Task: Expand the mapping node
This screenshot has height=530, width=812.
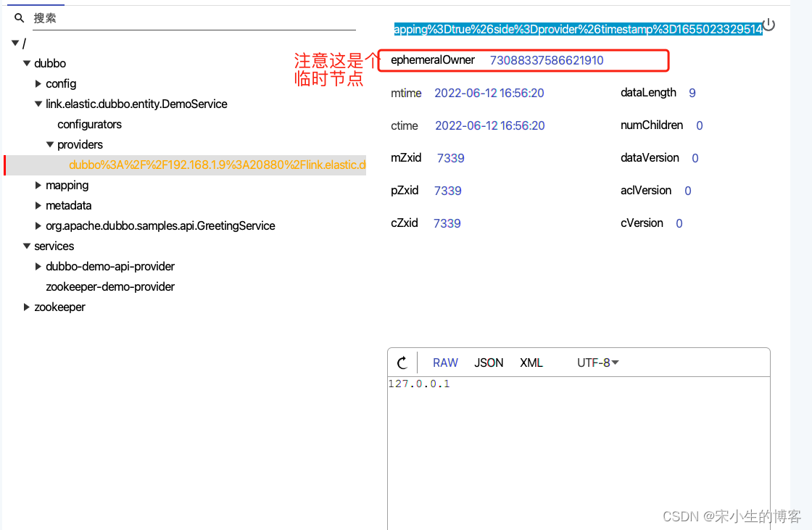Action: (x=38, y=186)
